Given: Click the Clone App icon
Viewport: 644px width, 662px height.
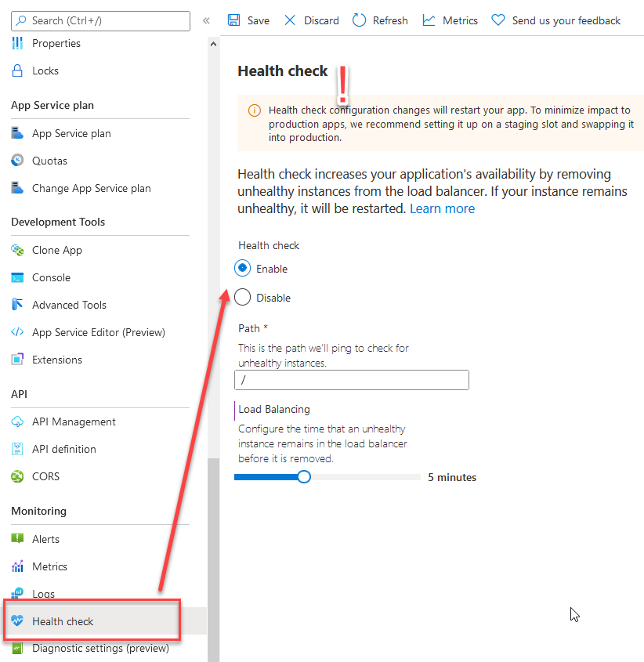Looking at the screenshot, I should [x=19, y=250].
